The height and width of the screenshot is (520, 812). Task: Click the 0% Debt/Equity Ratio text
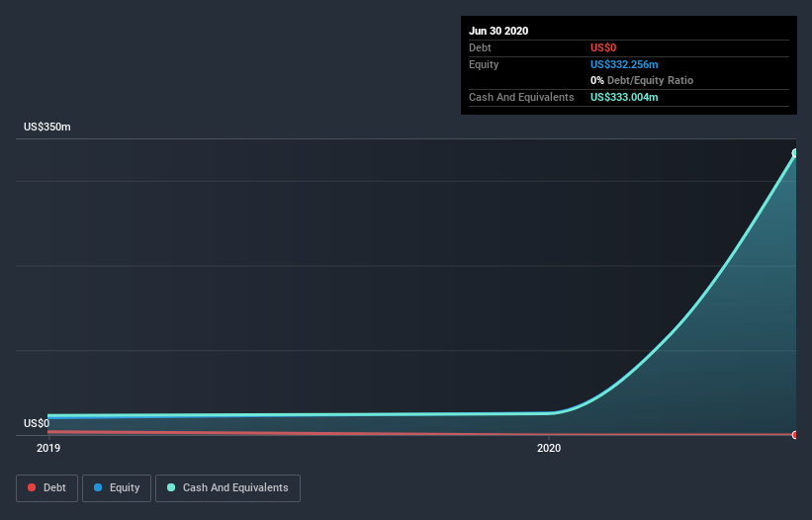642,80
